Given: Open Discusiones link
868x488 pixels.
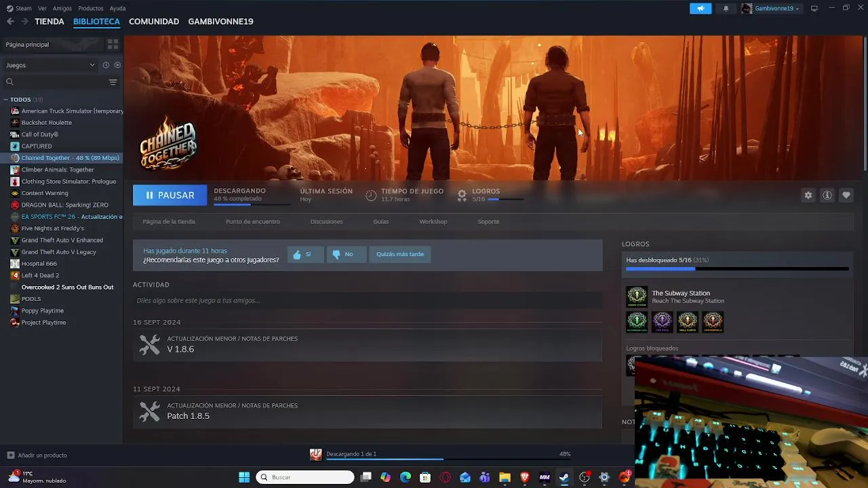Looking at the screenshot, I should pyautogui.click(x=326, y=222).
